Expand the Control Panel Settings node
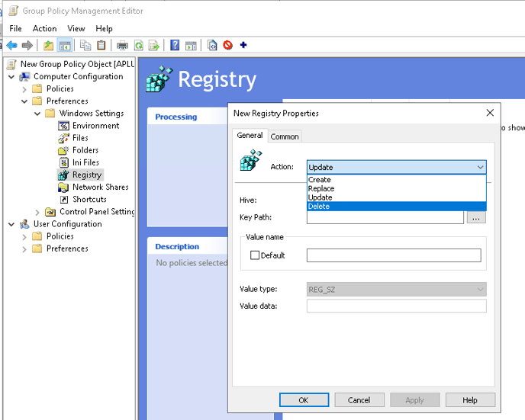Screen dimensions: 525x420 tap(37, 212)
